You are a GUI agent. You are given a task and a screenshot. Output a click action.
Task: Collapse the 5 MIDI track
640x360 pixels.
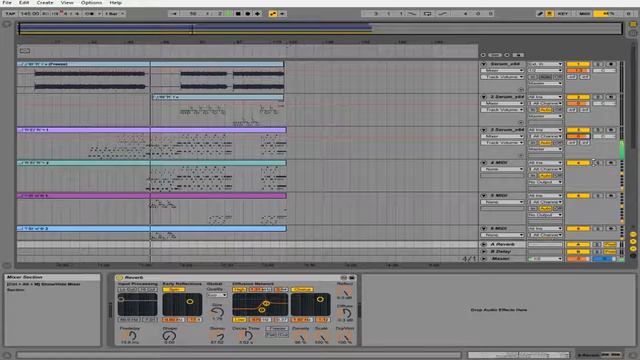pos(484,196)
